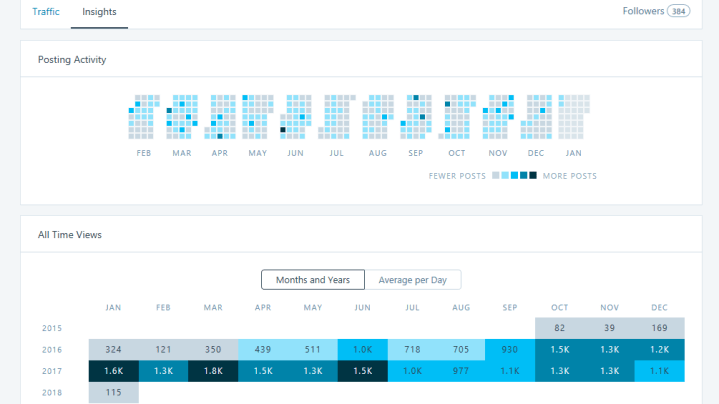
Task: Select the Months and Years view
Action: point(313,280)
